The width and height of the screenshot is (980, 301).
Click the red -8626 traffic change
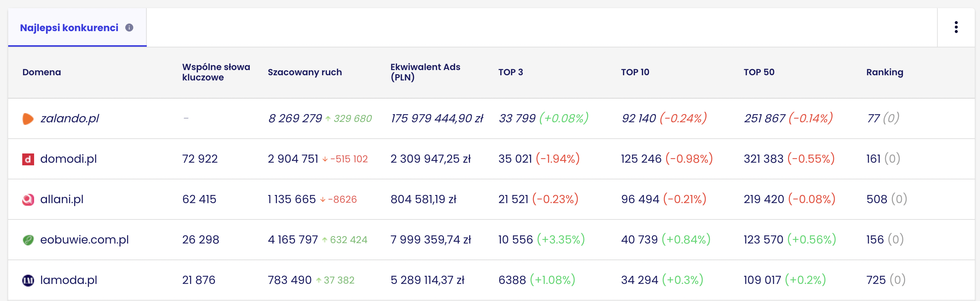[x=342, y=199]
